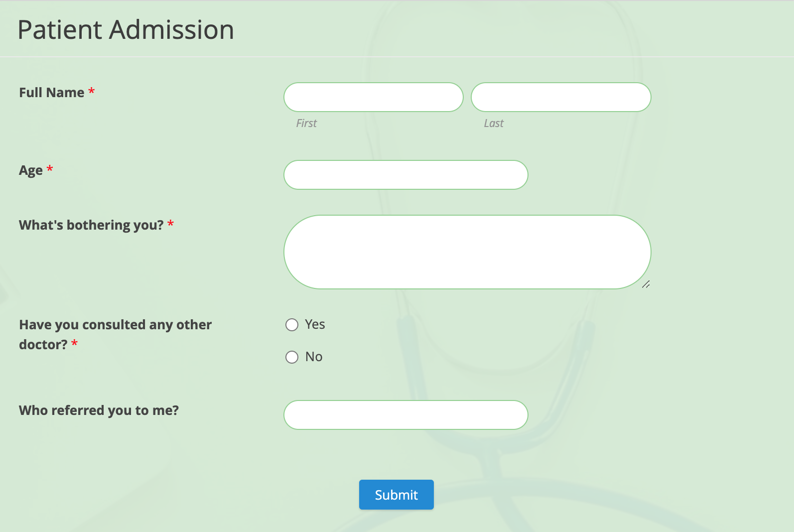Click the Who referred you field
This screenshot has height=532, width=794.
pyautogui.click(x=405, y=414)
